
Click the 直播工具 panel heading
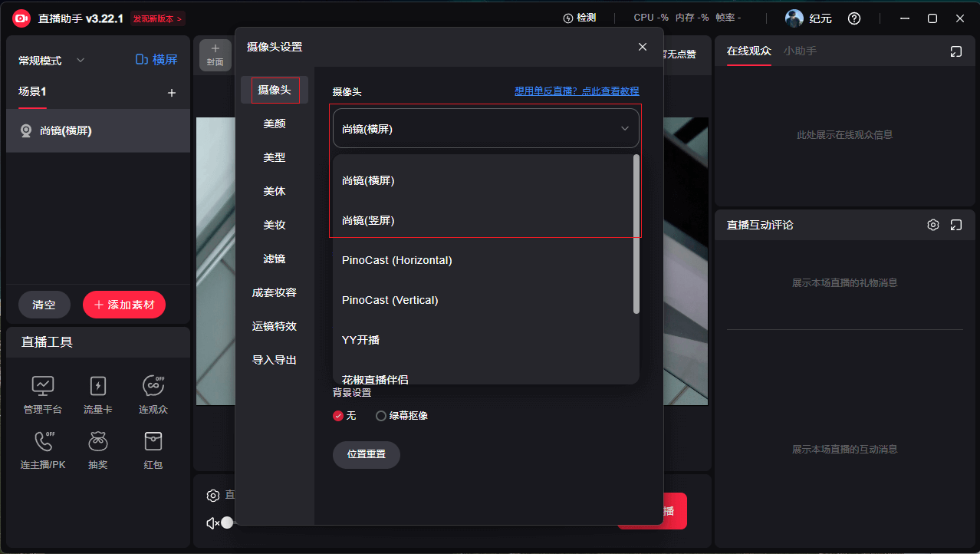(x=48, y=342)
